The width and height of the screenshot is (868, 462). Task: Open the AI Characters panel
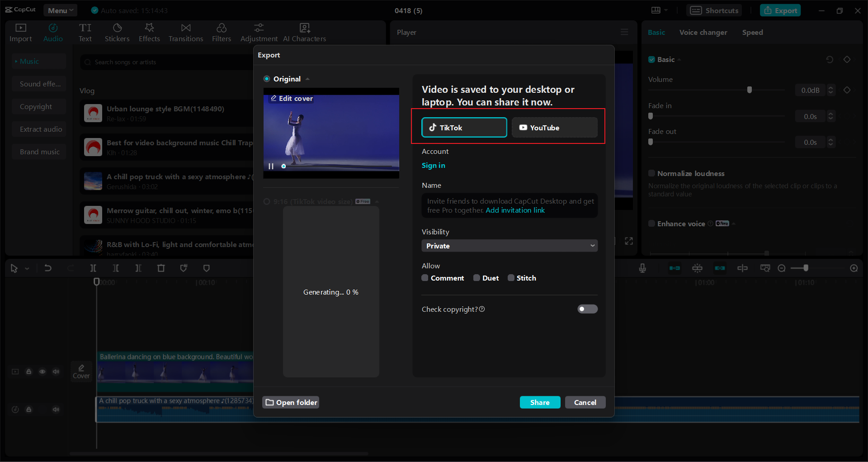(305, 33)
